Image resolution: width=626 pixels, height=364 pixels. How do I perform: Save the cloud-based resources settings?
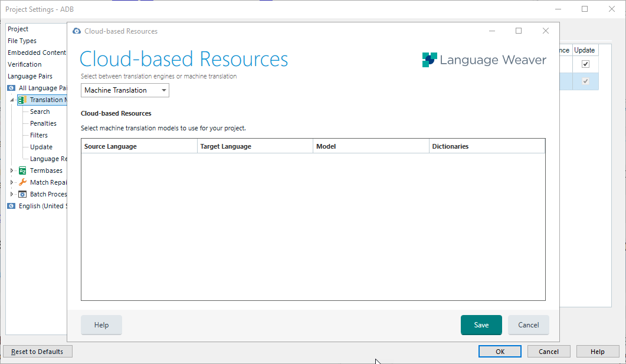481,324
